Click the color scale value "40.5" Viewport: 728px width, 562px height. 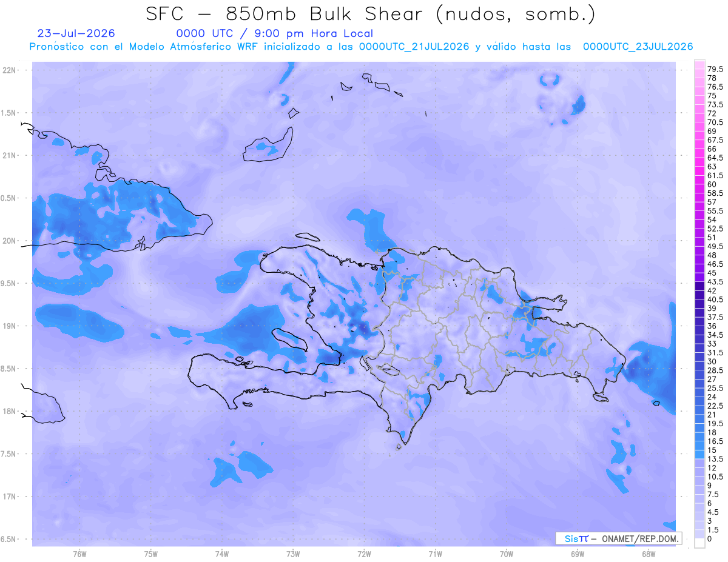715,299
